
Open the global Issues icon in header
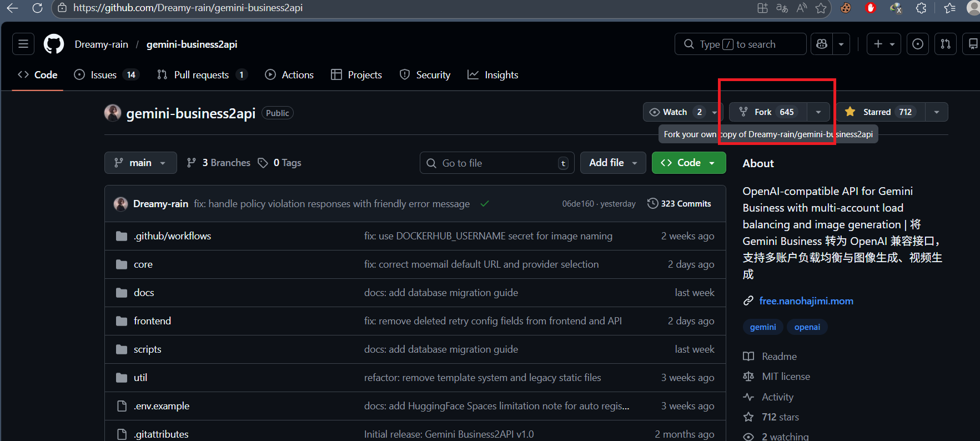(x=918, y=44)
